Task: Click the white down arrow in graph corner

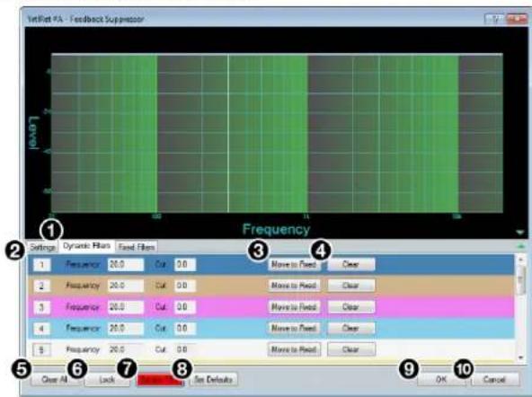Action: pos(520,233)
